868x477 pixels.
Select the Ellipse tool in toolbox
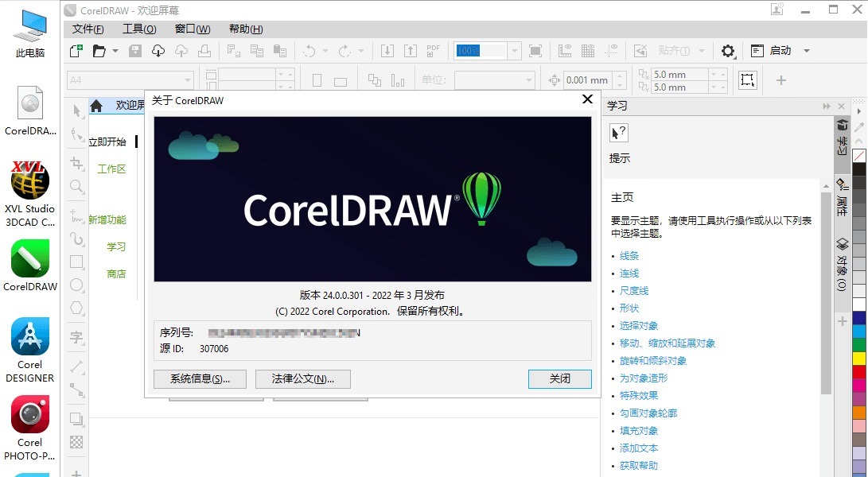pos(76,285)
